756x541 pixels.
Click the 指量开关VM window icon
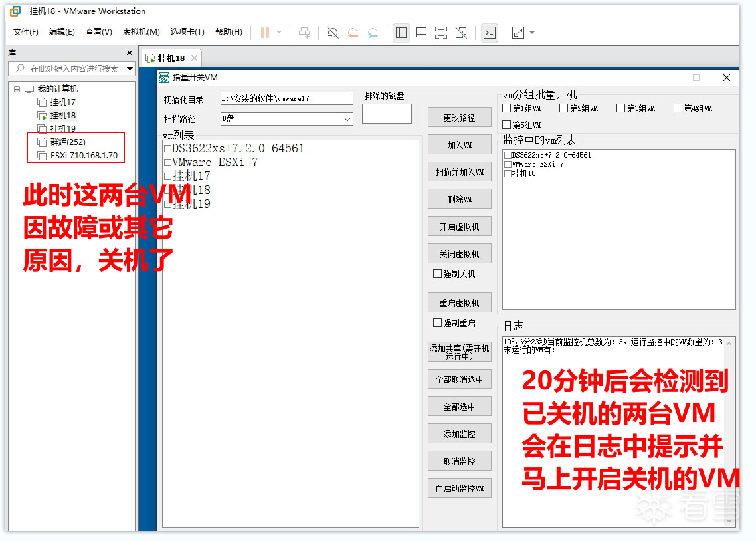coord(164,78)
